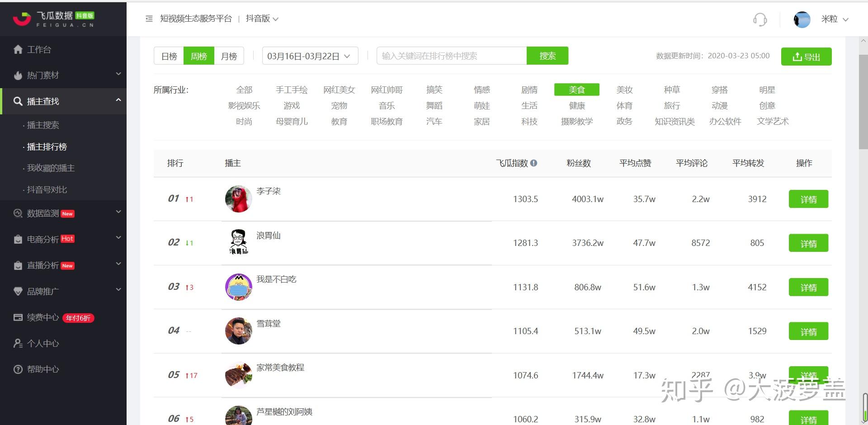Click the 品牌推广 diamond icon

click(18, 292)
